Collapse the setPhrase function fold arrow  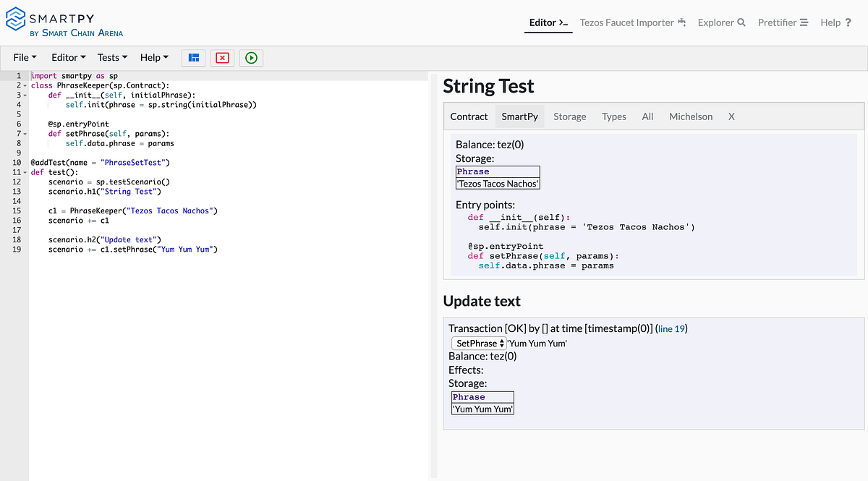[x=25, y=134]
